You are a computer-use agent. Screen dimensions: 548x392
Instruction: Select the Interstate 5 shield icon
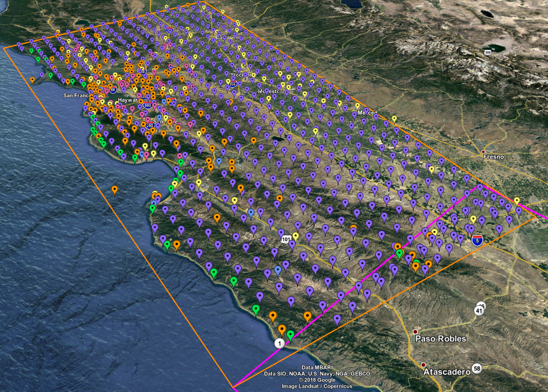[477, 240]
